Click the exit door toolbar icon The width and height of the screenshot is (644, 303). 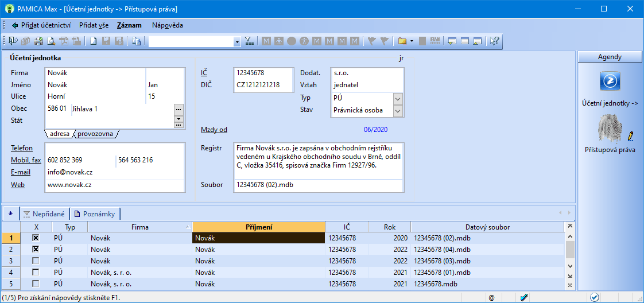click(x=13, y=41)
